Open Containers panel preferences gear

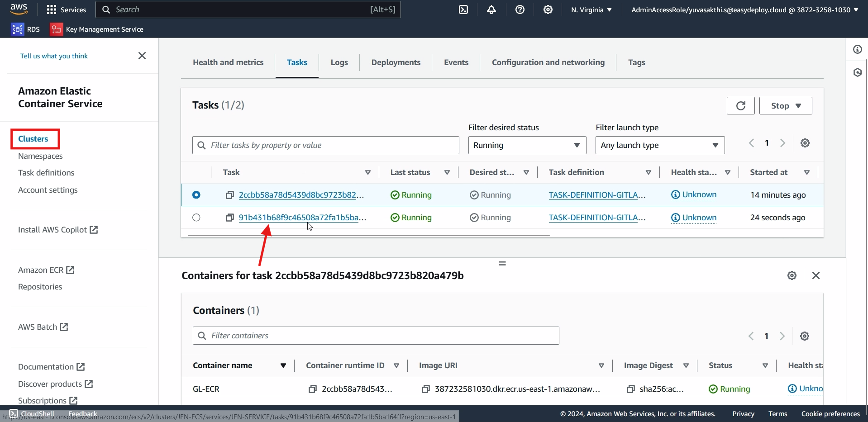coord(792,275)
